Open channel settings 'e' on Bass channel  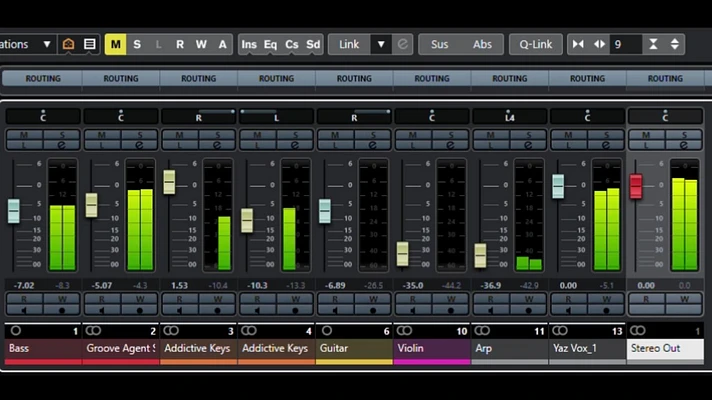(x=62, y=145)
